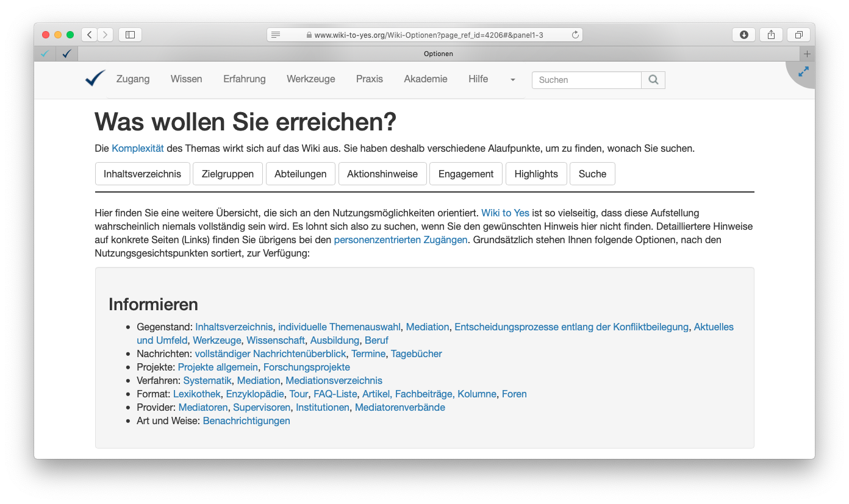Viewport: 849px width, 504px height.
Task: Switch to the Highlights tab
Action: point(536,174)
